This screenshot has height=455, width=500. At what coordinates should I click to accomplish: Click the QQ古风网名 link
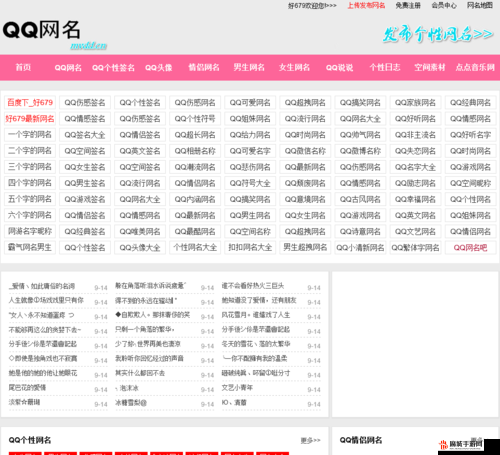pos(360,199)
